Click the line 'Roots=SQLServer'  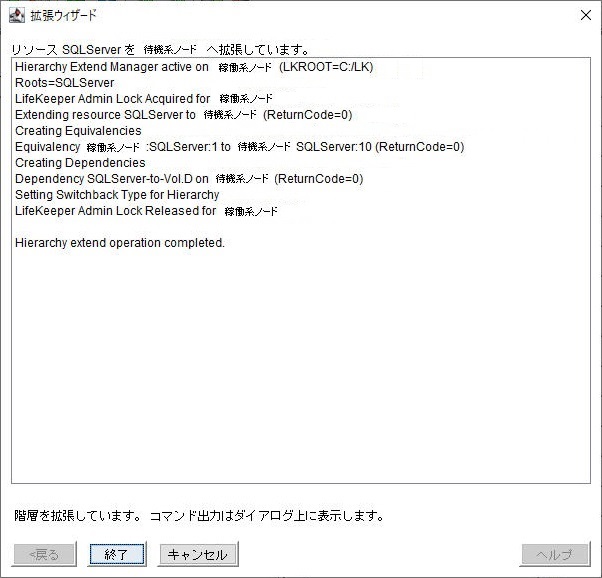(64, 83)
